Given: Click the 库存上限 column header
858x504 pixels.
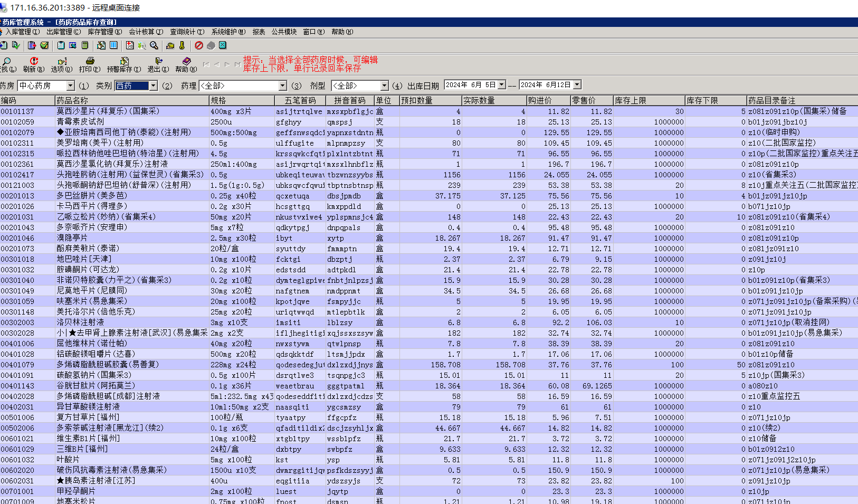Looking at the screenshot, I should pos(649,100).
